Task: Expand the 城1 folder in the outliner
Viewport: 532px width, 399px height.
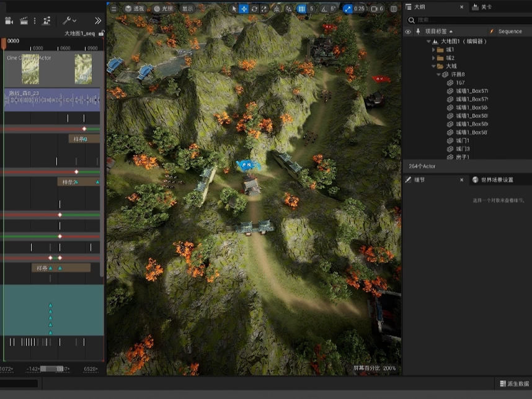Action: coord(434,48)
